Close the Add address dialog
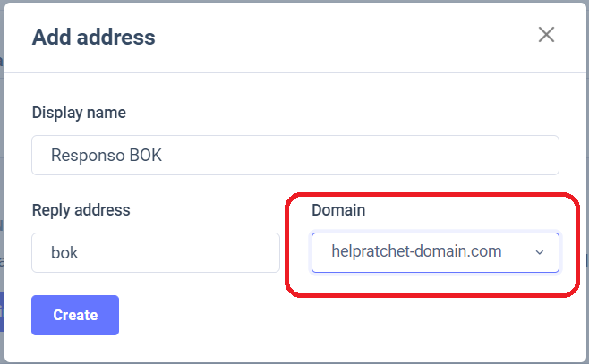Screen dimensions: 589x364 pos(546,35)
